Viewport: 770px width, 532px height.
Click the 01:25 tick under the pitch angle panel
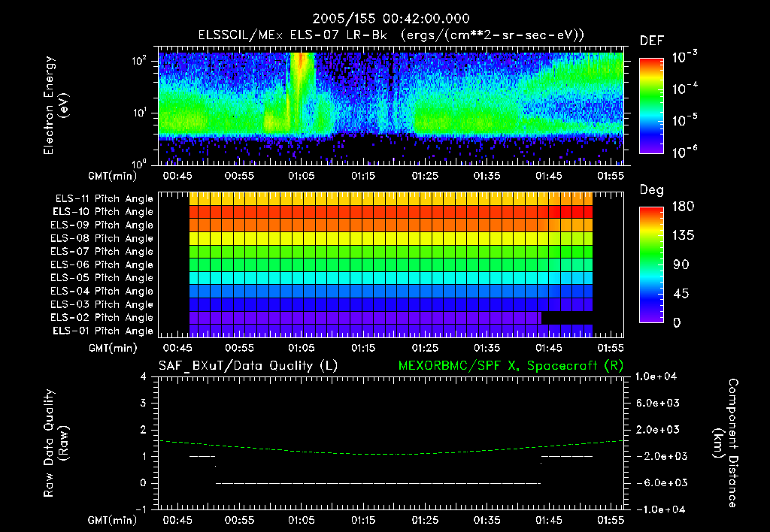pos(426,348)
